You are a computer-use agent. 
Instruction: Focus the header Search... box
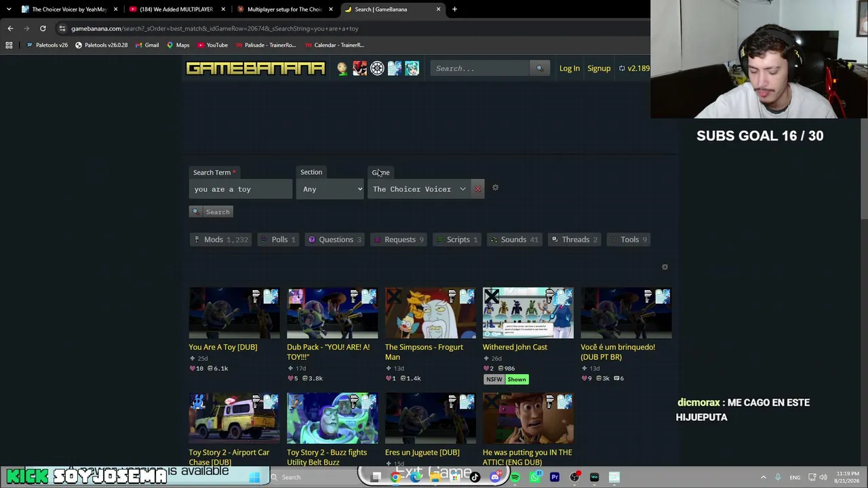(481, 68)
